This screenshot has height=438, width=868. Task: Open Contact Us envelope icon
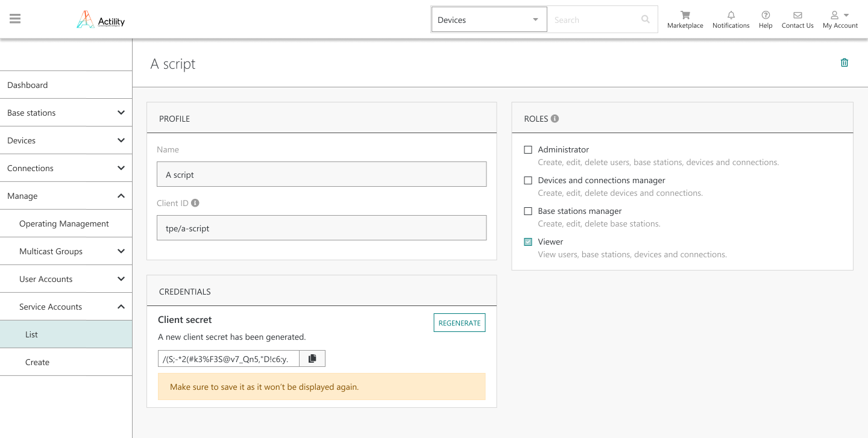(797, 15)
